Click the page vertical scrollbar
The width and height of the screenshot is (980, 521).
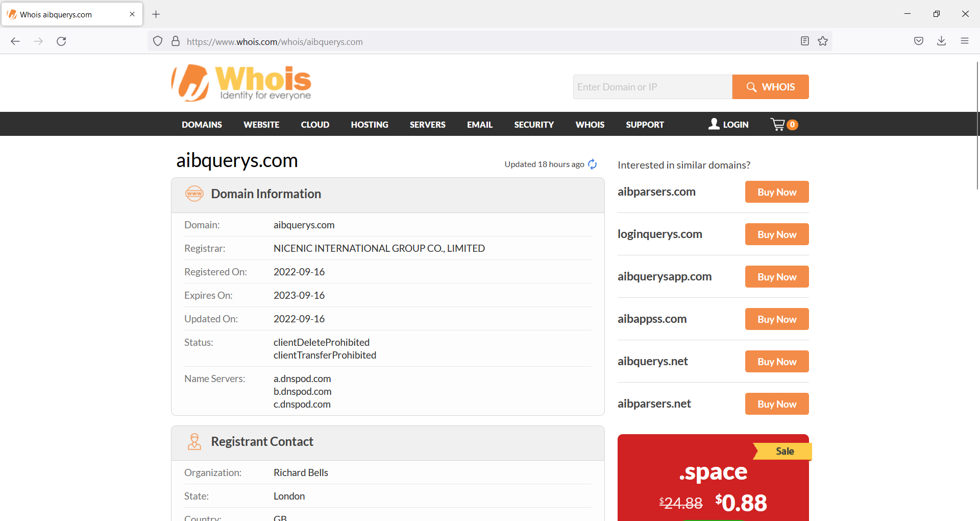(x=977, y=125)
